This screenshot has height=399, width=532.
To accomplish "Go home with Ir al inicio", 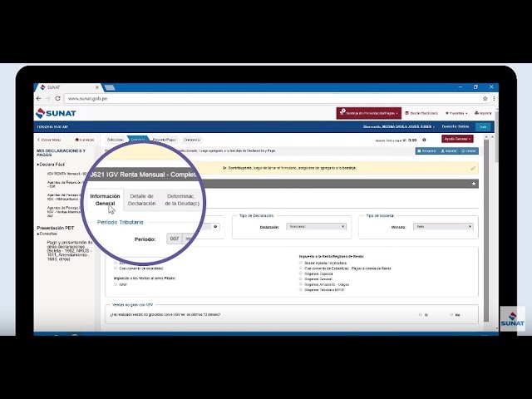I will 85,140.
